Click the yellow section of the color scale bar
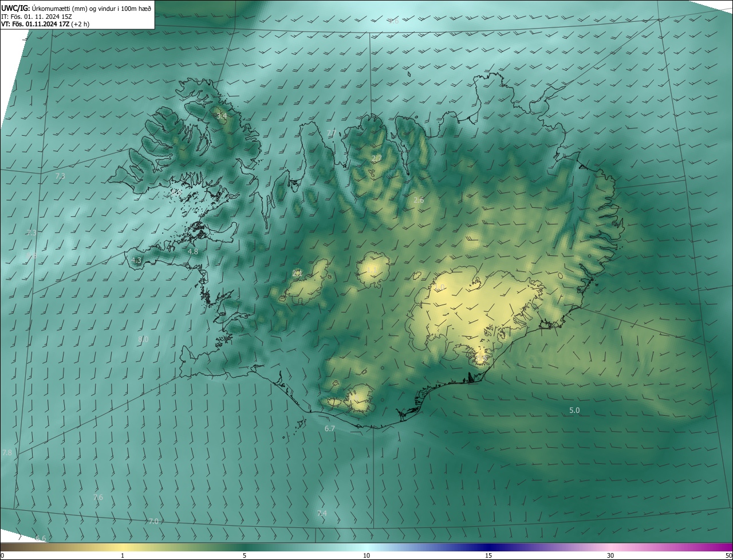The width and height of the screenshot is (733, 560). click(x=123, y=547)
